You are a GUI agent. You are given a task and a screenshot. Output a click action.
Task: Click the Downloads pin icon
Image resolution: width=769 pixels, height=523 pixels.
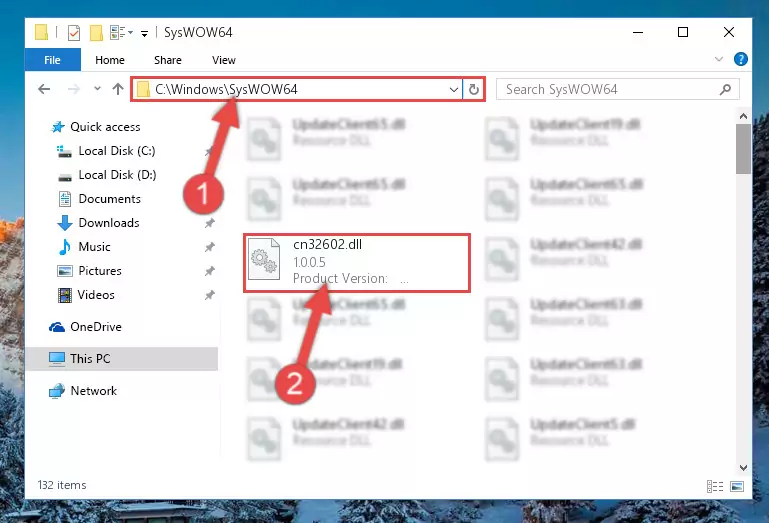click(209, 223)
